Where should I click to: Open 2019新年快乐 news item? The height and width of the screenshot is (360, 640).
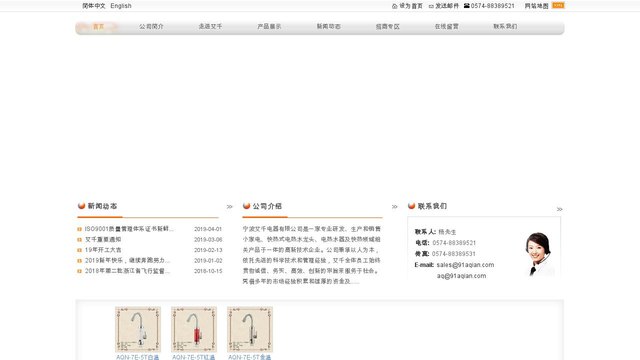pos(127,260)
